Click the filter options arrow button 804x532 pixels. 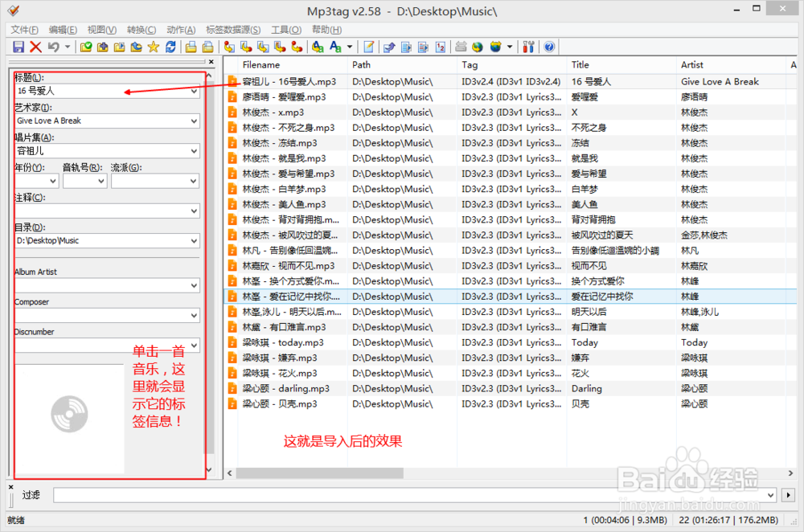click(x=789, y=495)
